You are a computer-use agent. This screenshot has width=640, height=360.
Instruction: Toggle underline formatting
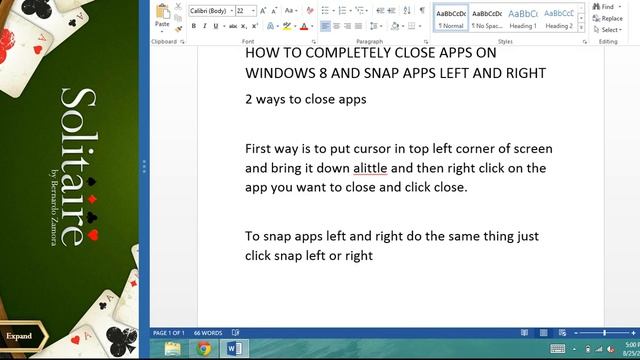[x=216, y=26]
